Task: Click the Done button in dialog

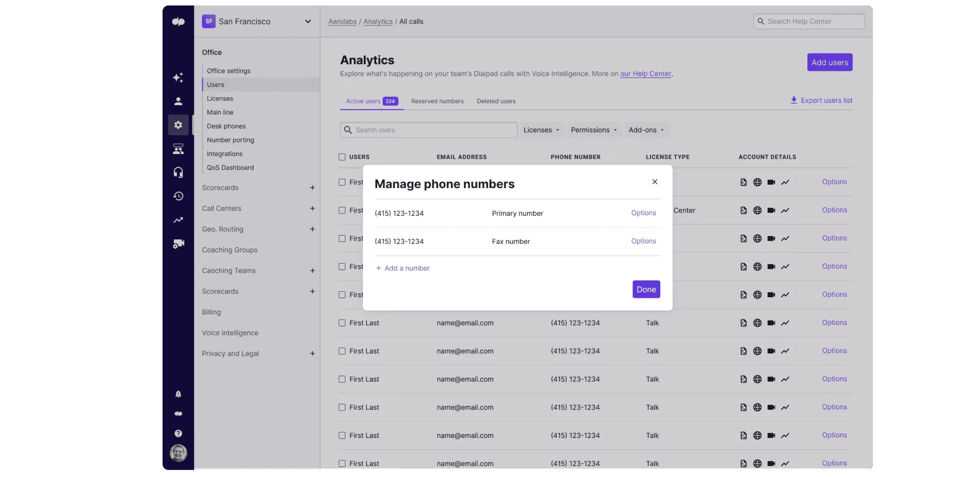Action: coord(646,289)
